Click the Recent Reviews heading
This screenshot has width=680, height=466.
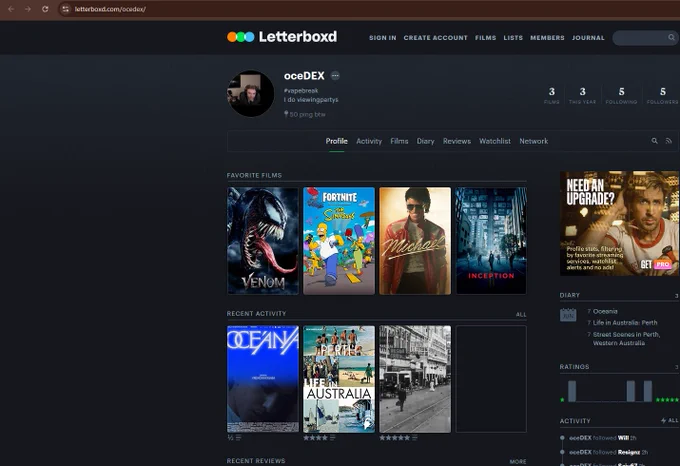[256, 461]
